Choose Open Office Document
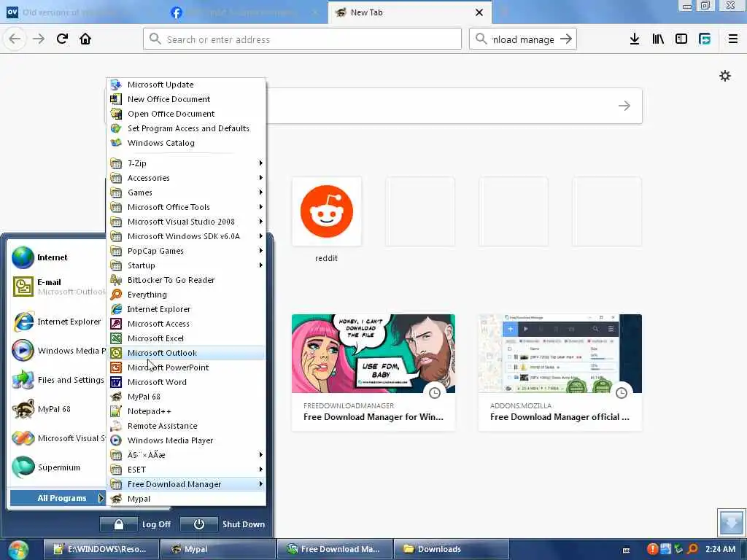This screenshot has width=747, height=560. tap(186, 114)
